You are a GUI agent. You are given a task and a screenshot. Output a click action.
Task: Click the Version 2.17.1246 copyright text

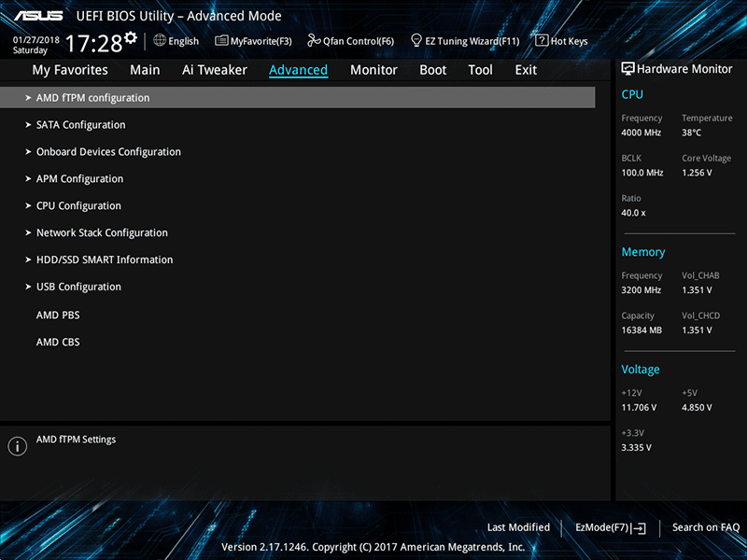[x=373, y=547]
